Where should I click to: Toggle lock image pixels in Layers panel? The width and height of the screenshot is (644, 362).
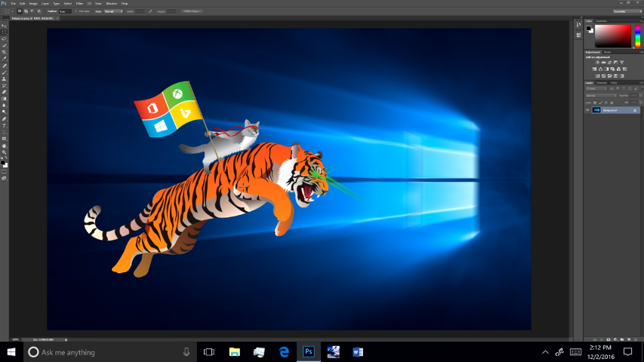click(x=600, y=103)
